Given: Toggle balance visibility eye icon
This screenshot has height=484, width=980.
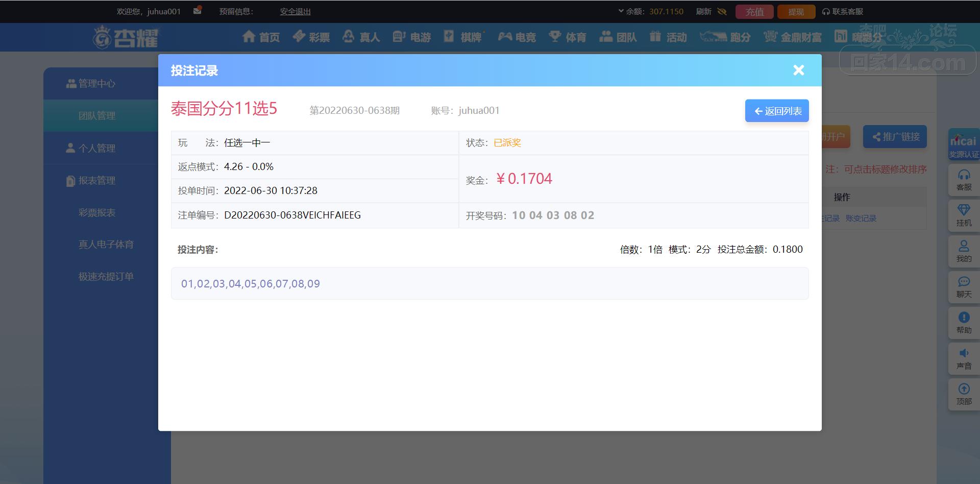Looking at the screenshot, I should pos(722,11).
